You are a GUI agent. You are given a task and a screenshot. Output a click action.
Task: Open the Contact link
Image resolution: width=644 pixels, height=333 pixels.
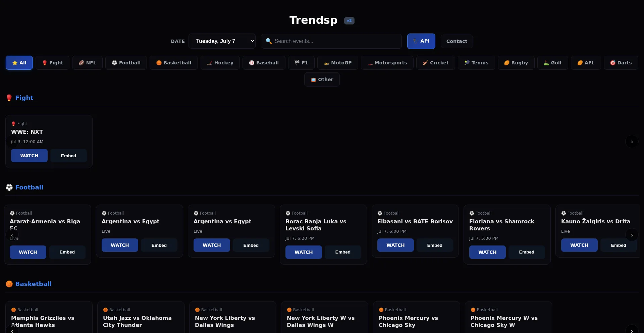point(457,41)
